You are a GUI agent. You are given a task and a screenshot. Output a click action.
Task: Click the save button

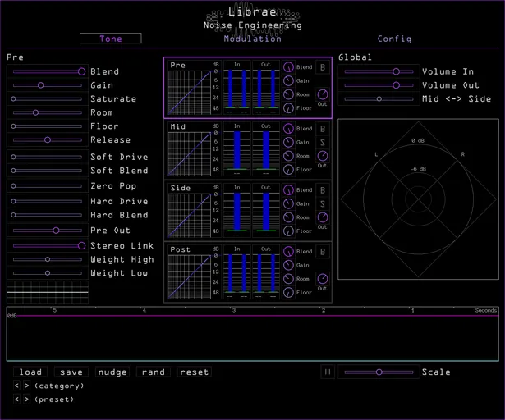(x=71, y=372)
